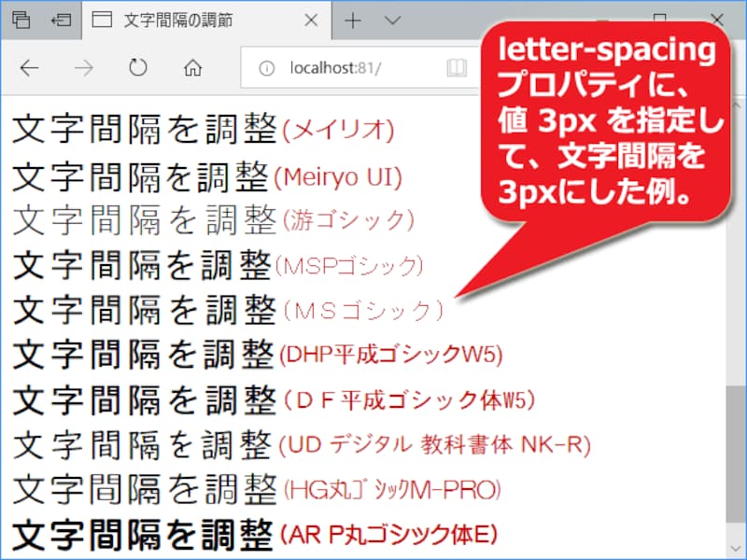Screen dimensions: 747x560
Task: Go back to the previous page
Action: (30, 67)
